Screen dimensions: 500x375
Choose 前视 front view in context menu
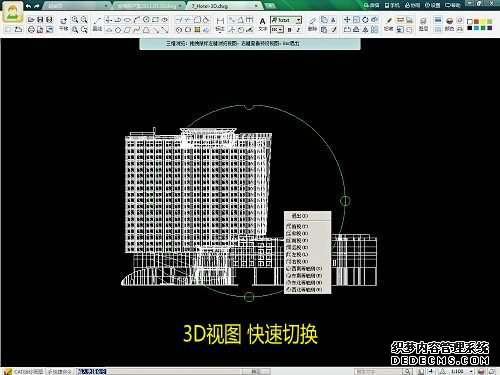(308, 240)
